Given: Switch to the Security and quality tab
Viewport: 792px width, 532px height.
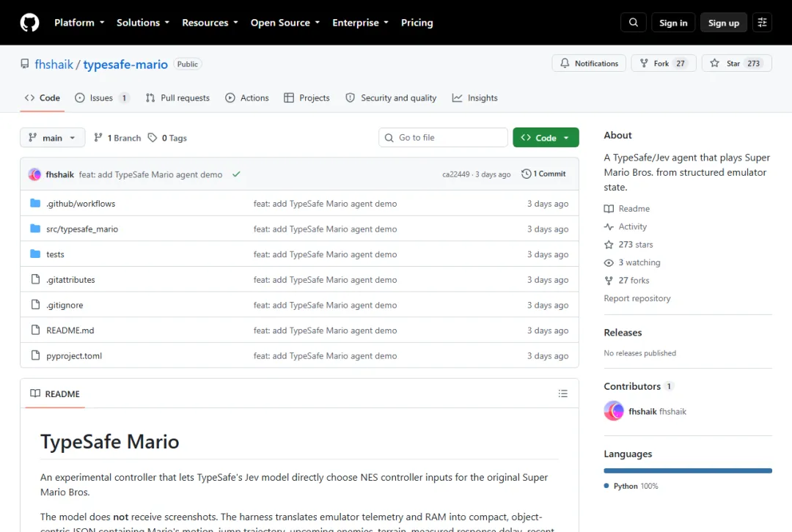Looking at the screenshot, I should pos(391,98).
